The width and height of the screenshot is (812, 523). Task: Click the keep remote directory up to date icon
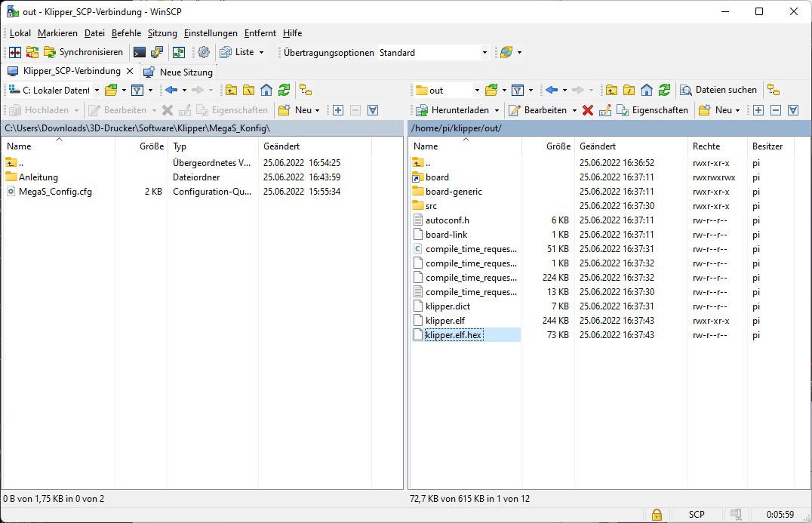tap(179, 52)
